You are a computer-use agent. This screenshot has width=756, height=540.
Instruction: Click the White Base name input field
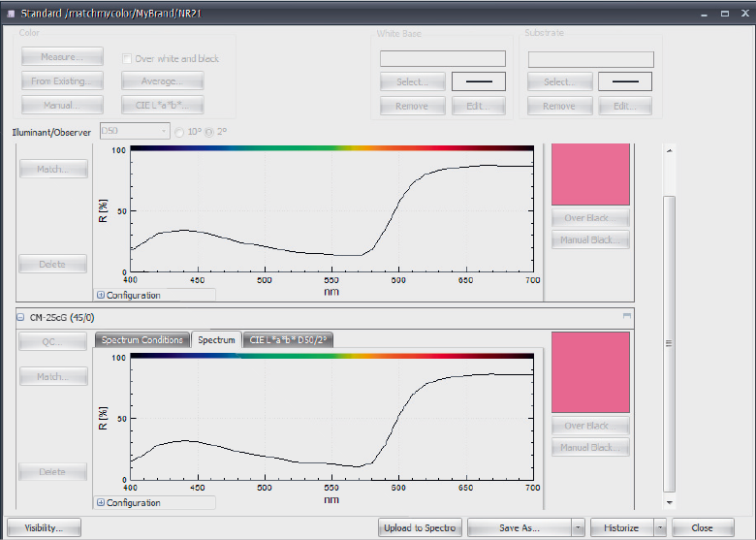tap(443, 59)
